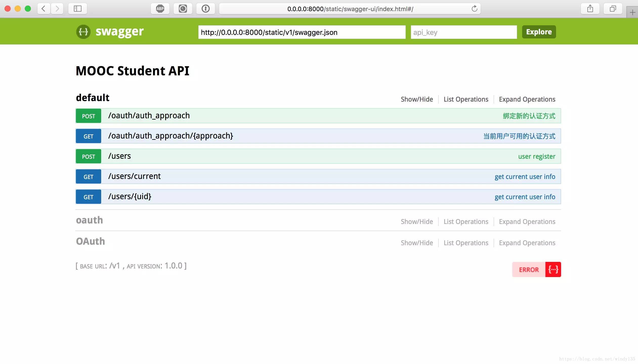The image size is (638, 364).
Task: List Operations for the lowercase oauth section
Action: [466, 222]
